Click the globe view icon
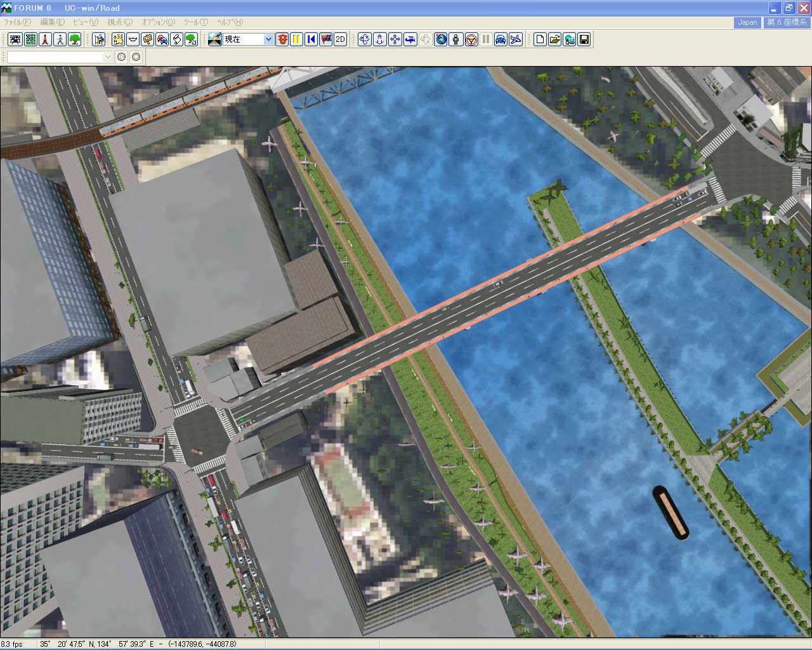The height and width of the screenshot is (650, 812). [441, 39]
